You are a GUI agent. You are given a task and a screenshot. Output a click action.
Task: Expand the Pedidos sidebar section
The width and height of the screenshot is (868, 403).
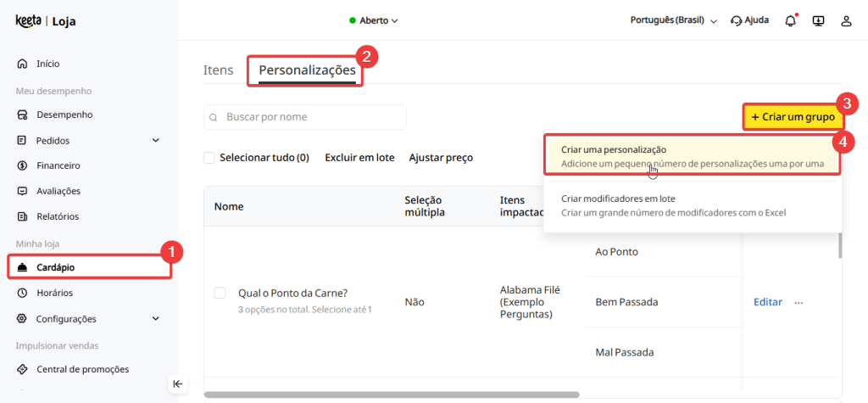pyautogui.click(x=155, y=140)
